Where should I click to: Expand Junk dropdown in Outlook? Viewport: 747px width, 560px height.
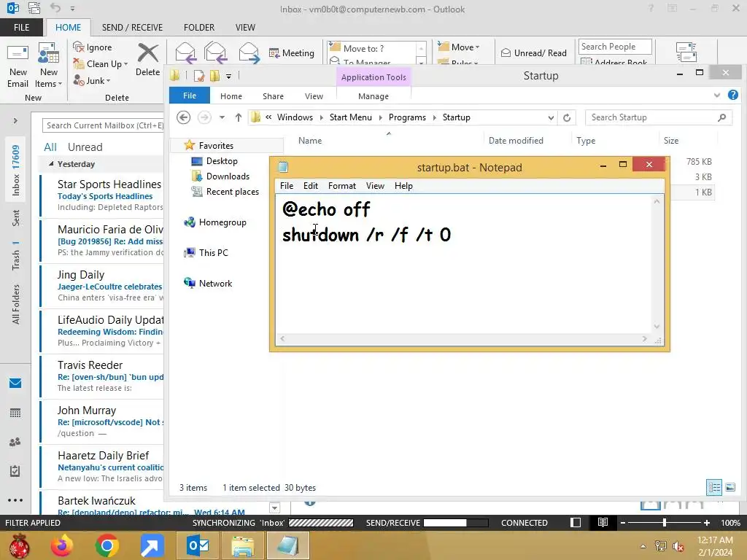pos(108,81)
